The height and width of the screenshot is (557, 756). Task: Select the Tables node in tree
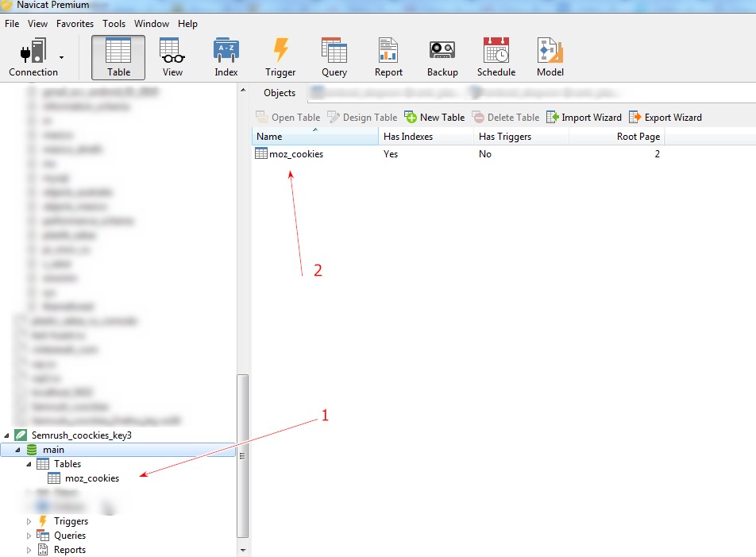67,464
